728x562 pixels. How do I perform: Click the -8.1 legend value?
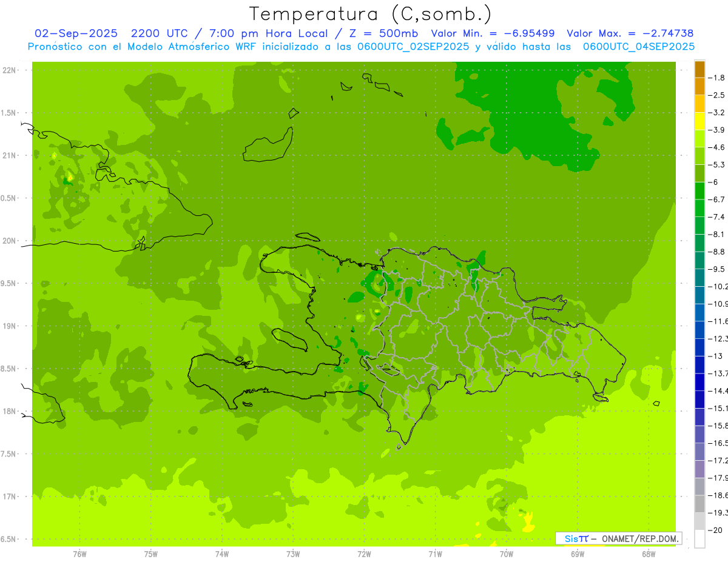(x=717, y=234)
